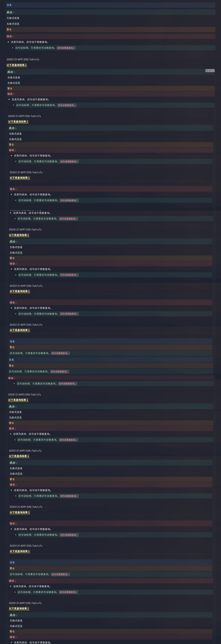The width and height of the screenshot is (221, 644).
Task: Click the bottommost orange 警告 block
Action: click(12, 632)
